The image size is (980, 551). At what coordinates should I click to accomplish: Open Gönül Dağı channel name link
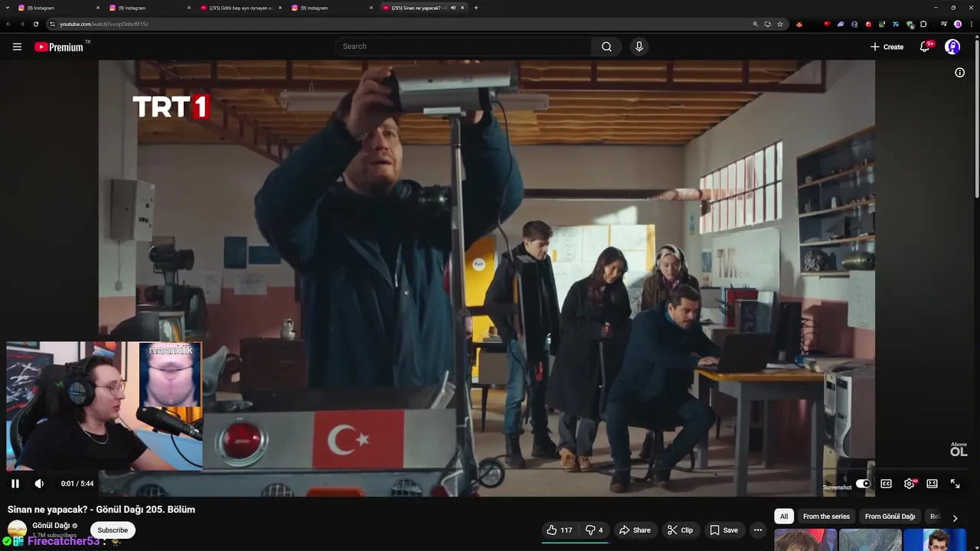(51, 526)
